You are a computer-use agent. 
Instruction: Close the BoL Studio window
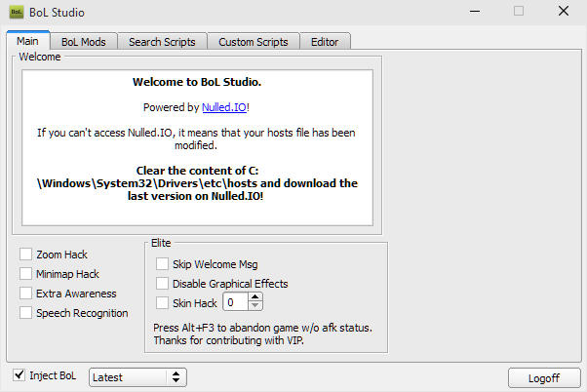(x=564, y=12)
